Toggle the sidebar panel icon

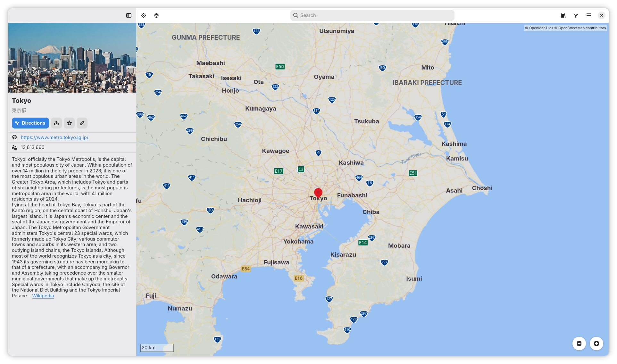129,15
